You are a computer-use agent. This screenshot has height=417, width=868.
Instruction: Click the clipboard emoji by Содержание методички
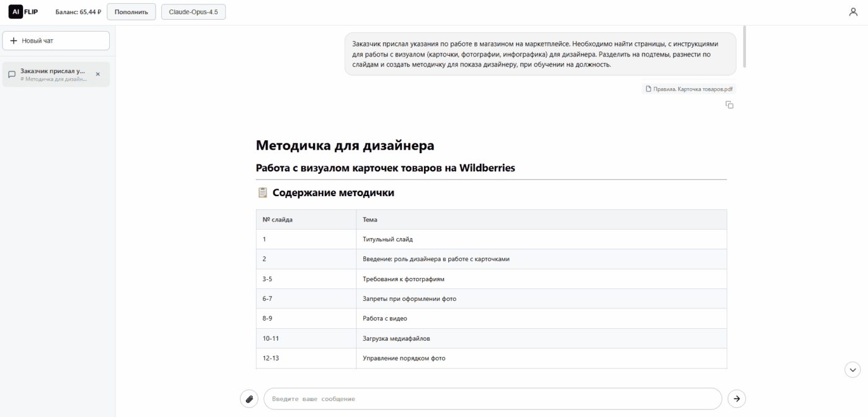tap(262, 192)
